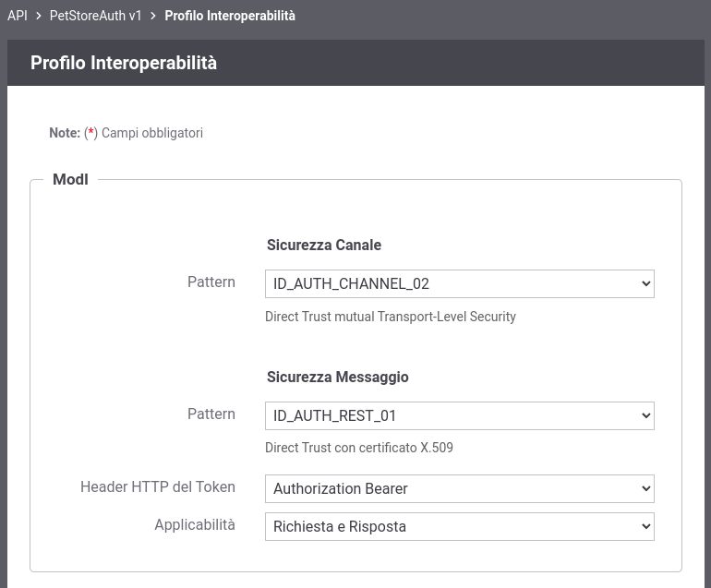Click the arrow icon of Sicurezza Messaggio pattern select
711x588 pixels.
tap(646, 415)
